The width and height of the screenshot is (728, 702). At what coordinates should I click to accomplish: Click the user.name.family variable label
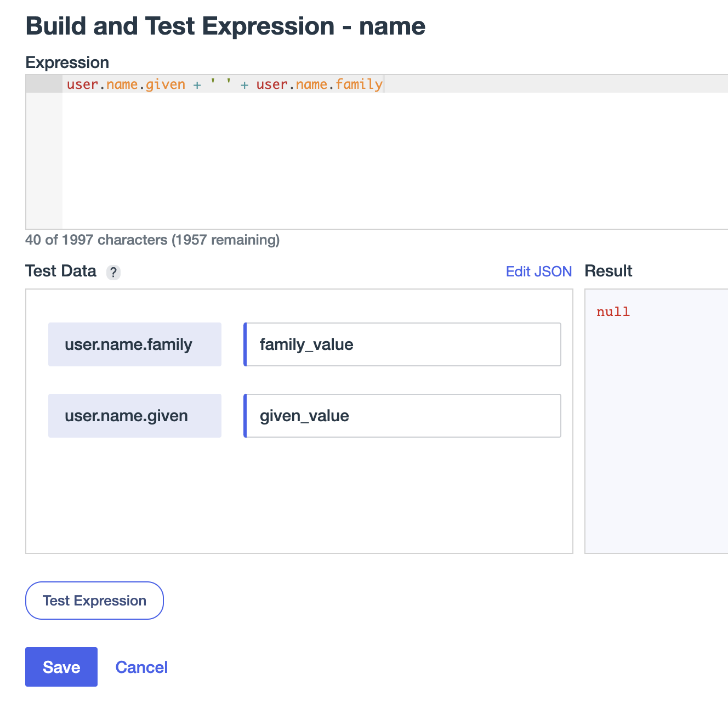click(134, 344)
